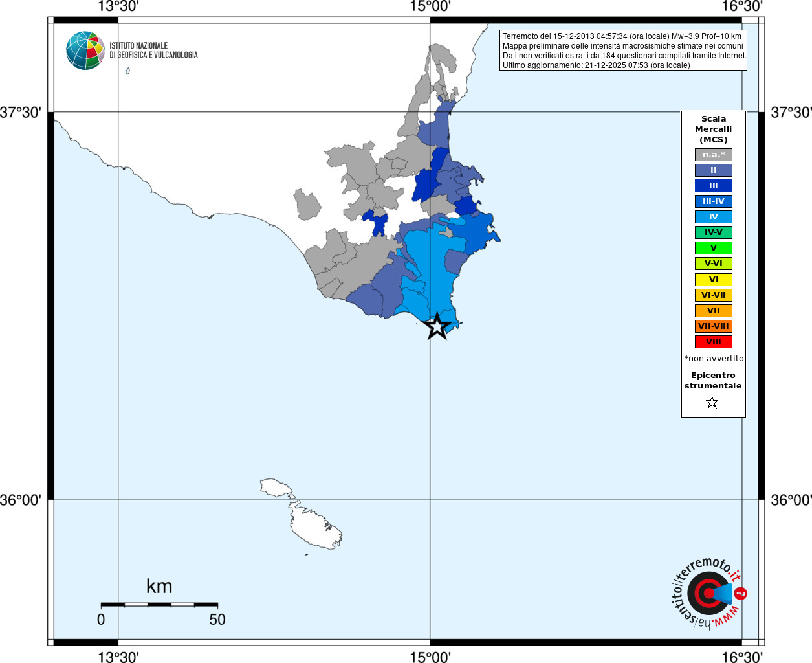This screenshot has width=812, height=663.
Task: Select the V-VI legend swatch
Action: (714, 264)
